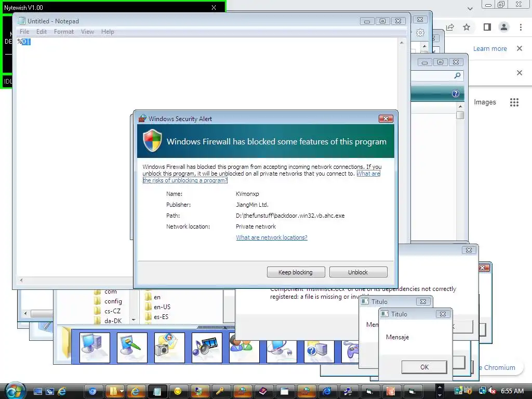Select the music and video media thumbnail
The image size is (532, 399).
pyautogui.click(x=207, y=348)
